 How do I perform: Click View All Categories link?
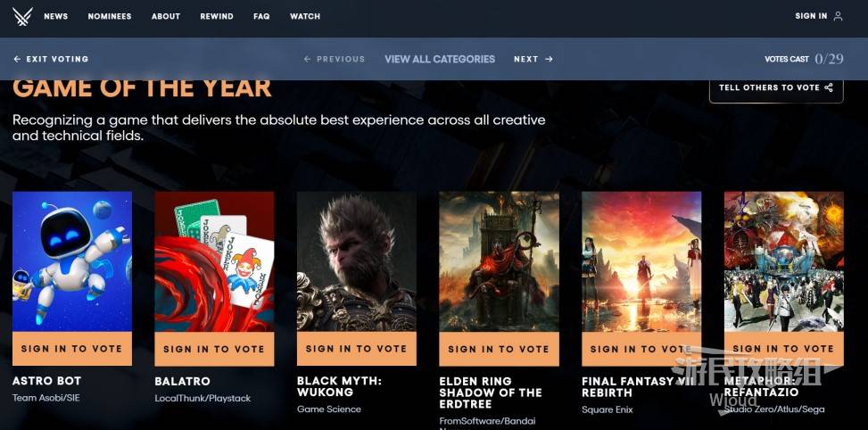440,59
